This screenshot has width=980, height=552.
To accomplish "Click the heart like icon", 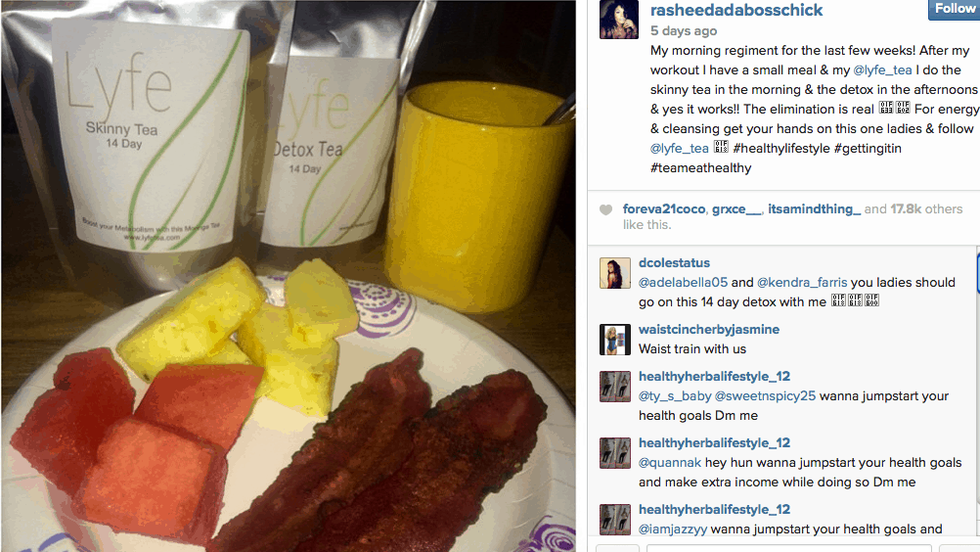I will 605,210.
